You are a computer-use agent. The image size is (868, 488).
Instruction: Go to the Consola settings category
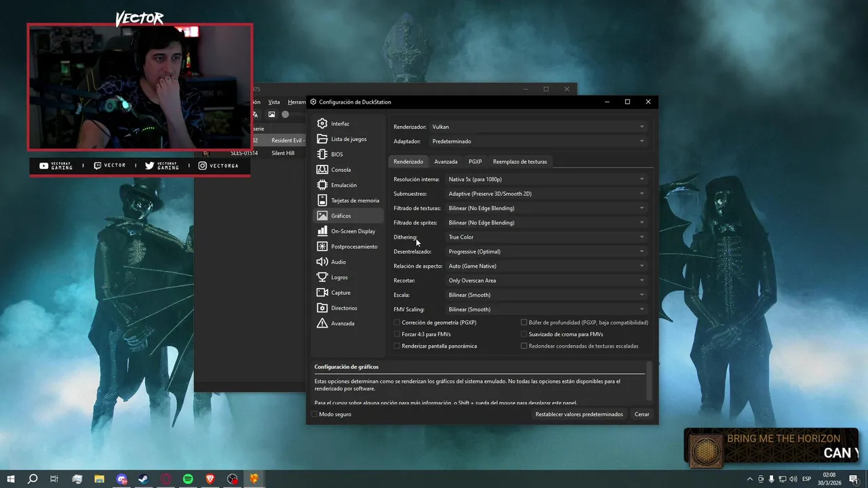pos(349,170)
